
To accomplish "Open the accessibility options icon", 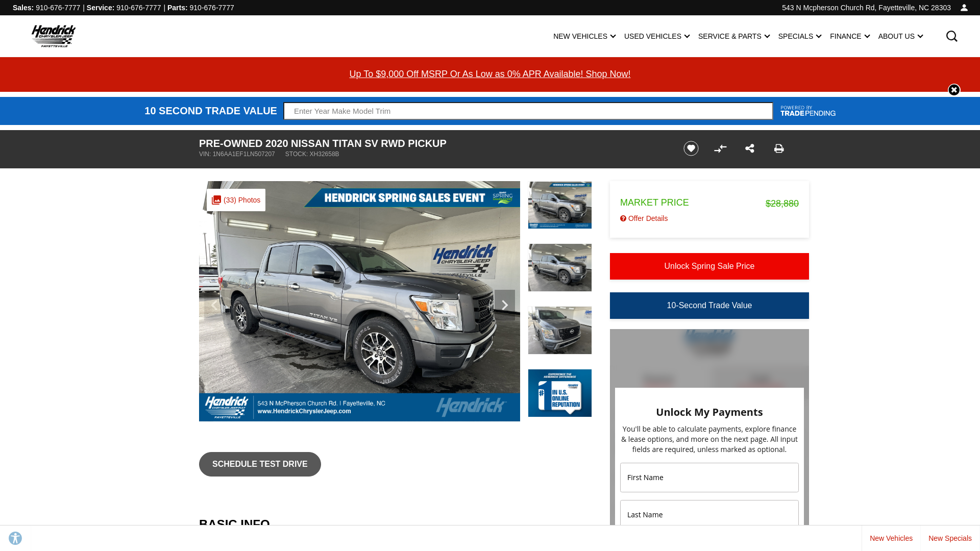I will pyautogui.click(x=15, y=538).
